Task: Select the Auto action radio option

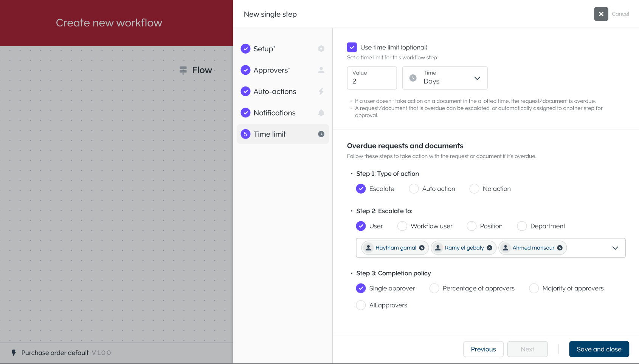Action: (414, 189)
